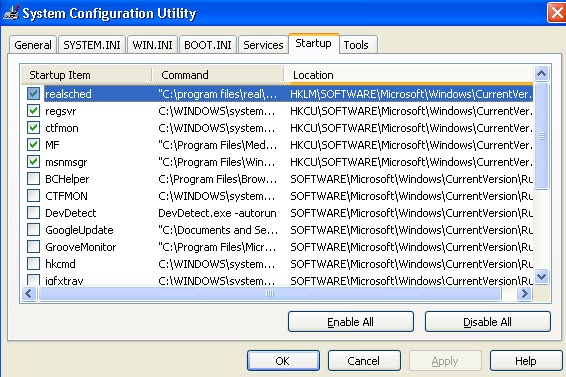This screenshot has height=377, width=566.
Task: Uncheck the ctfmon startup checkbox
Action: point(34,128)
